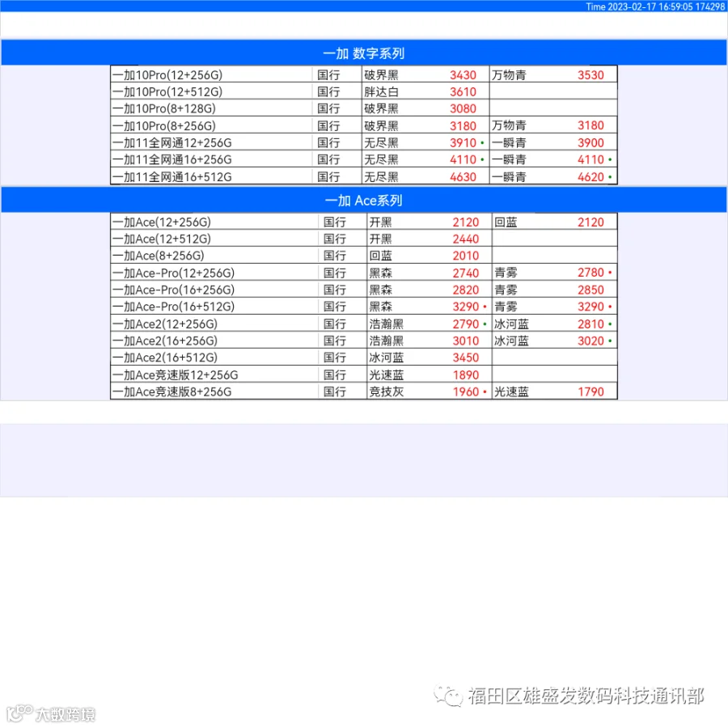Select the 一加Ace2(16+256G) model cell
The width and height of the screenshot is (728, 728).
pyautogui.click(x=214, y=341)
